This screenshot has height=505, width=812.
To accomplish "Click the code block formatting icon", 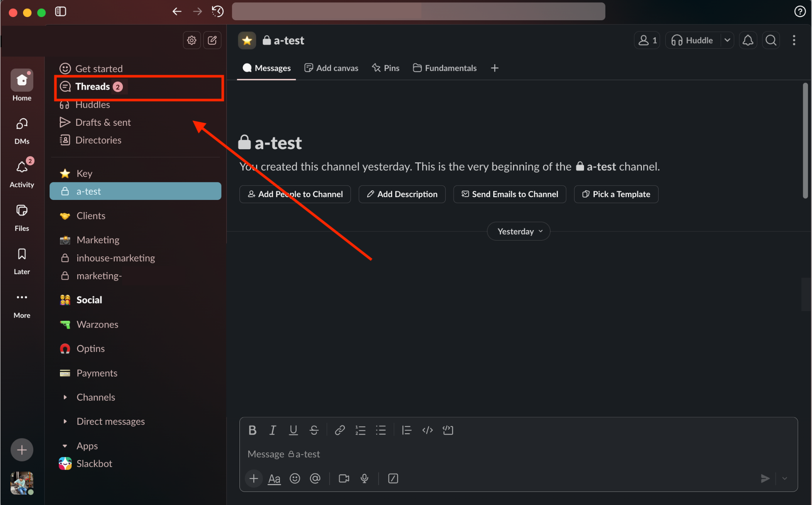I will point(448,430).
